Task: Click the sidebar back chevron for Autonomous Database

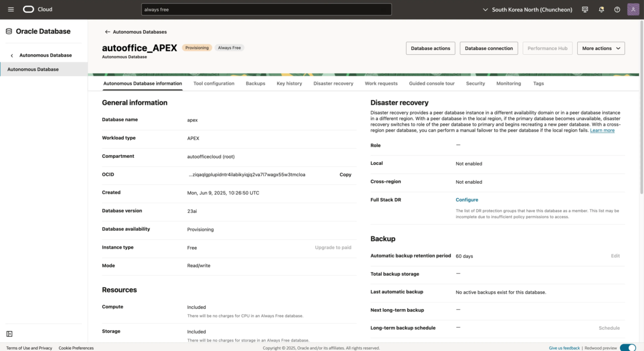Action: (x=12, y=55)
